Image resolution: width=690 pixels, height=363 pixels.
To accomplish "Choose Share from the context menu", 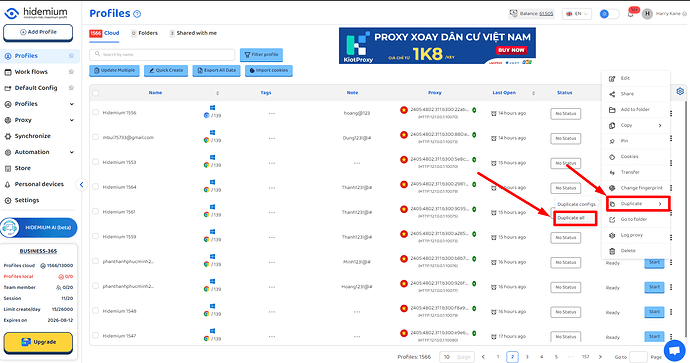I will (x=636, y=94).
